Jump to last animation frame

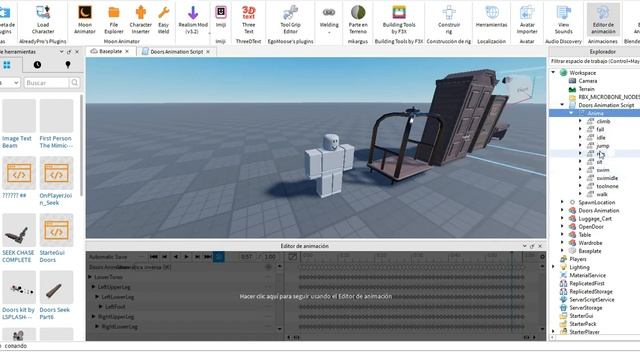click(x=208, y=257)
